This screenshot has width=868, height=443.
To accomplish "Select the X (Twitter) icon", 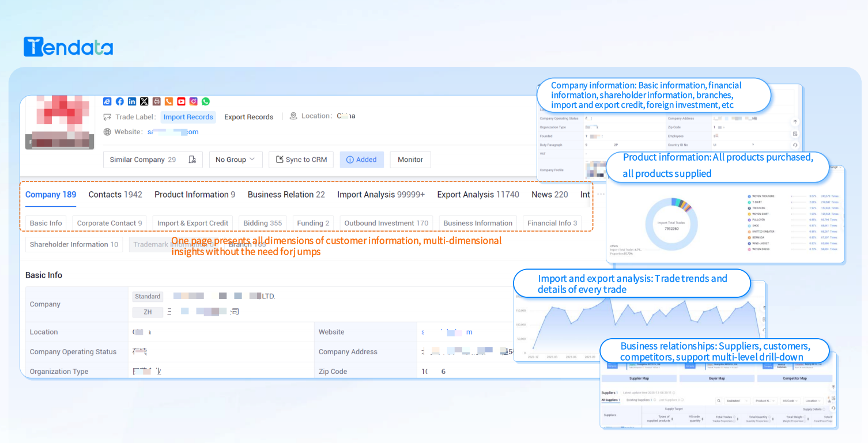I will 144,101.
